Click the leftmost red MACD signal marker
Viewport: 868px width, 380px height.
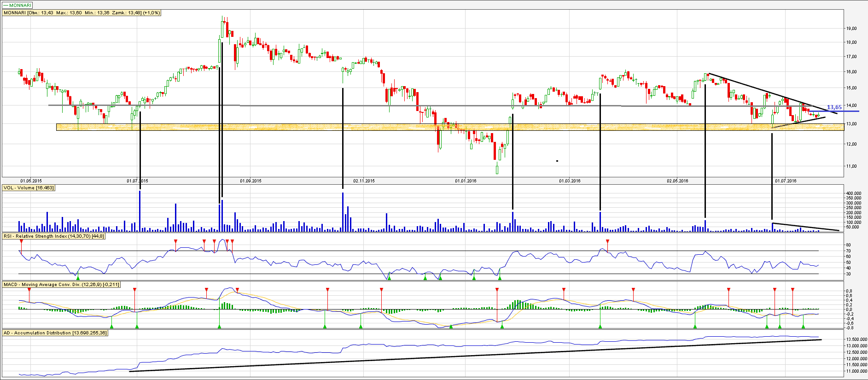tap(29, 289)
